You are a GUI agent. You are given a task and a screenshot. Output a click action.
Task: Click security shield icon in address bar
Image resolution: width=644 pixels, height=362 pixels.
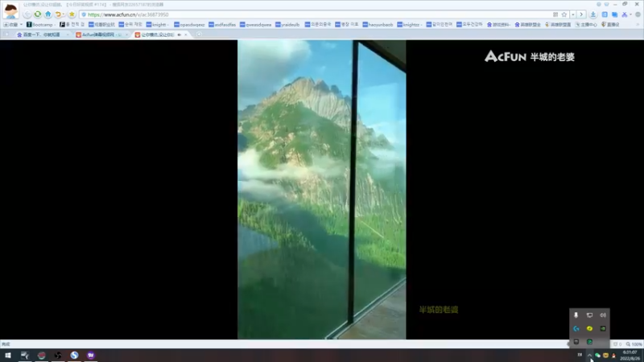(x=84, y=14)
